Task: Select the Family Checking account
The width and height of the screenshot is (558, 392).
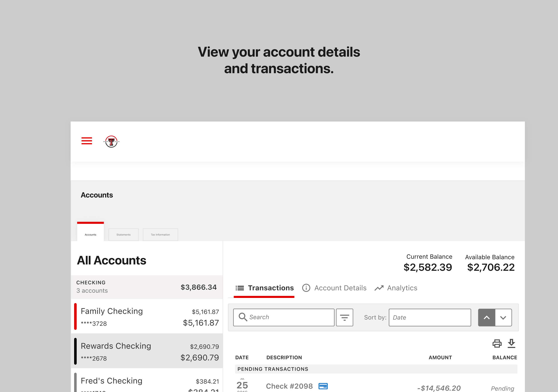Action: click(147, 316)
